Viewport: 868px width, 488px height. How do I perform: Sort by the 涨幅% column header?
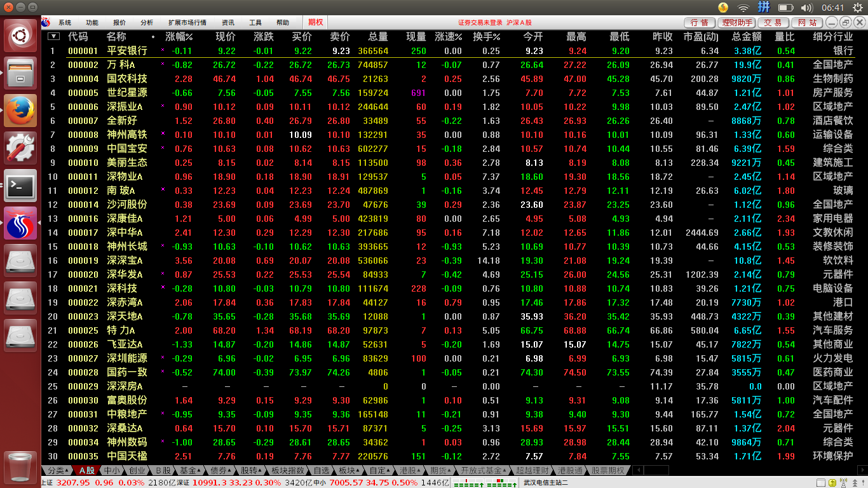(179, 37)
